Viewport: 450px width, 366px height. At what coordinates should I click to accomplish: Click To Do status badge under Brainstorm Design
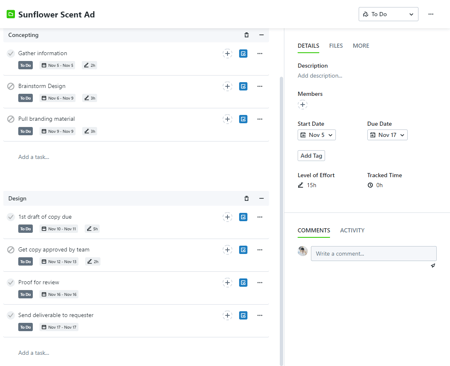coord(25,98)
